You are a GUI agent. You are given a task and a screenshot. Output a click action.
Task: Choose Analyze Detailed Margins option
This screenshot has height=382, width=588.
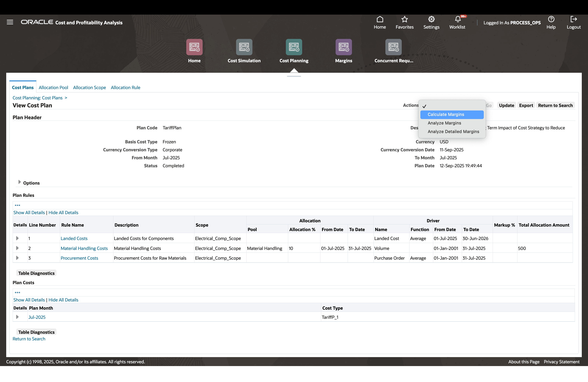click(x=453, y=131)
